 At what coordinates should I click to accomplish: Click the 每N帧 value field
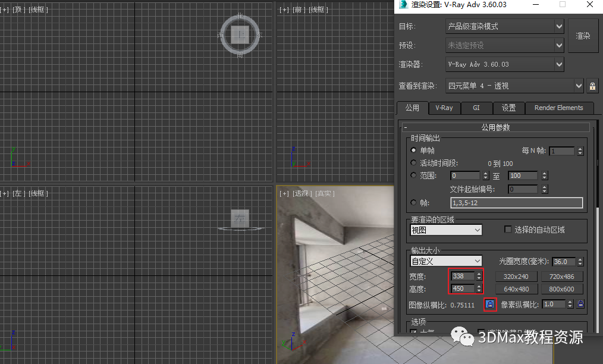click(x=562, y=151)
